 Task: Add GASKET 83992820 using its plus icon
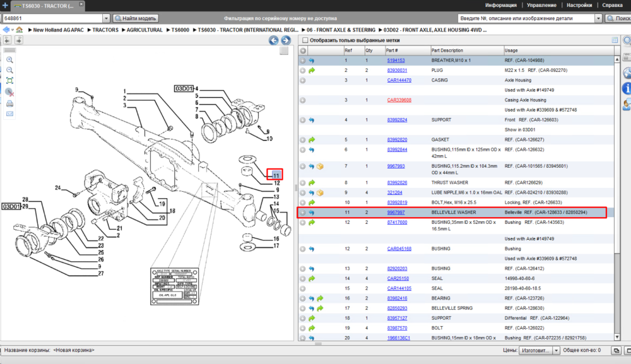[x=303, y=140]
